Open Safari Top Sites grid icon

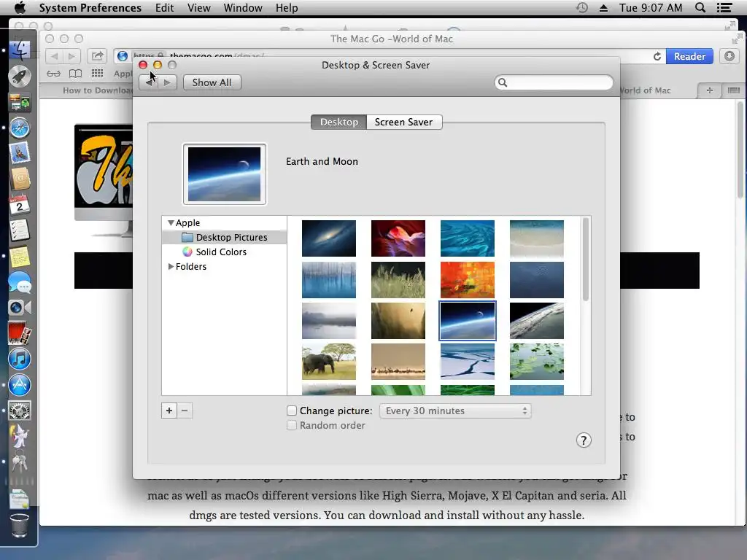(x=97, y=74)
